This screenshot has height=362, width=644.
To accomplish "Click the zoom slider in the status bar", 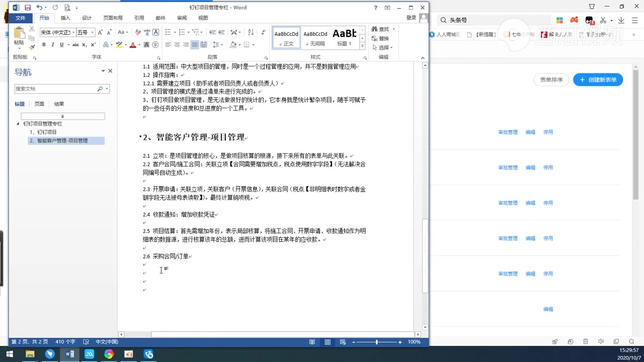I will (x=376, y=342).
